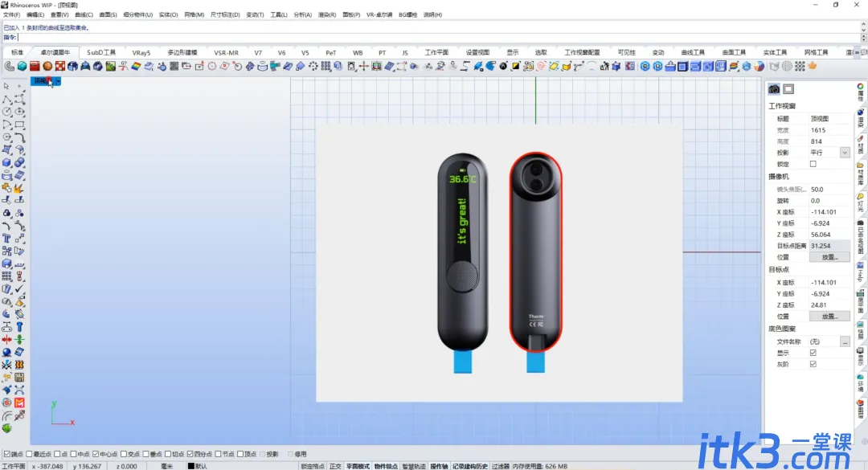Click the red-white checkered icon in toolbar
868x470 pixels.
(59, 67)
